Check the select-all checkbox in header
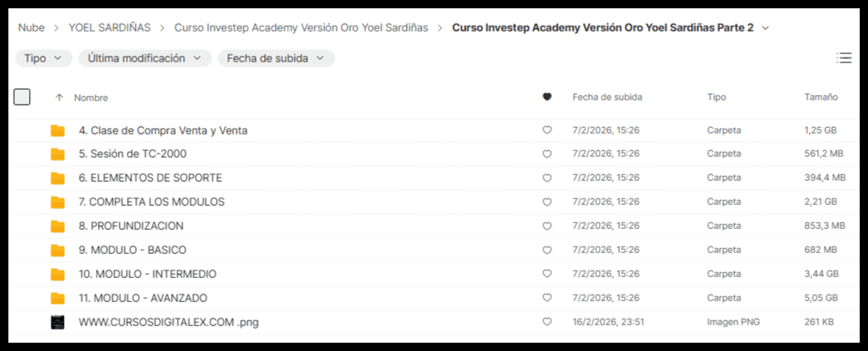This screenshot has width=868, height=351. tap(22, 97)
